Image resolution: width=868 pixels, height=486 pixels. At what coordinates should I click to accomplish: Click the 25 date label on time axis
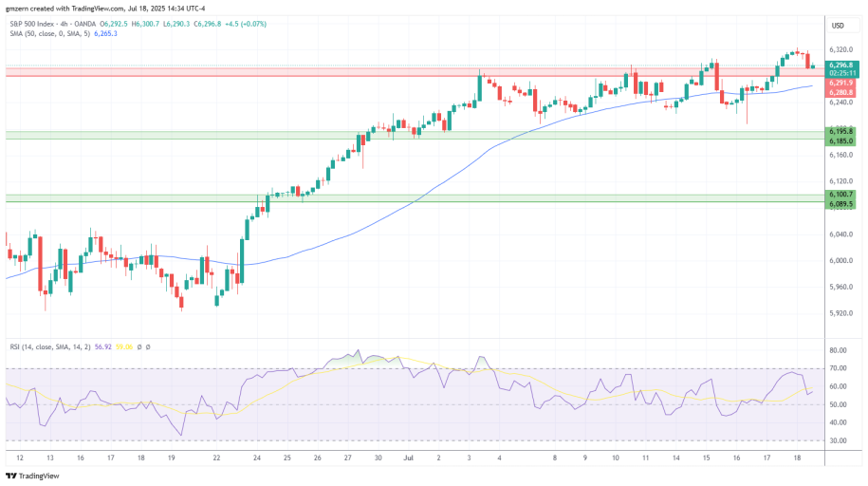(286, 458)
